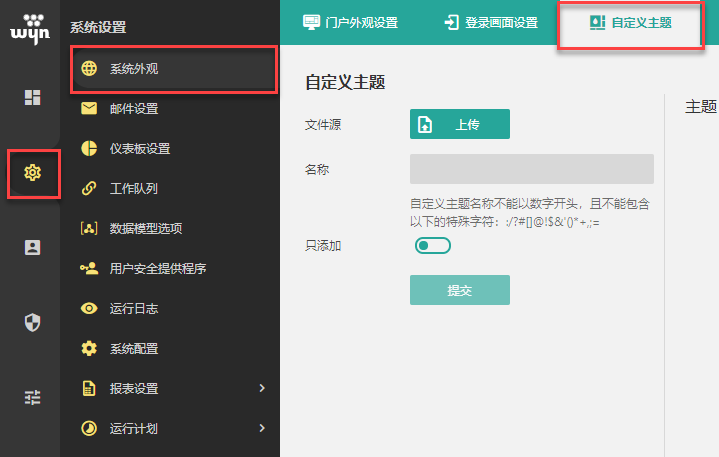Open the dashboard grid sidebar icon
This screenshot has height=457, width=719.
(x=32, y=97)
